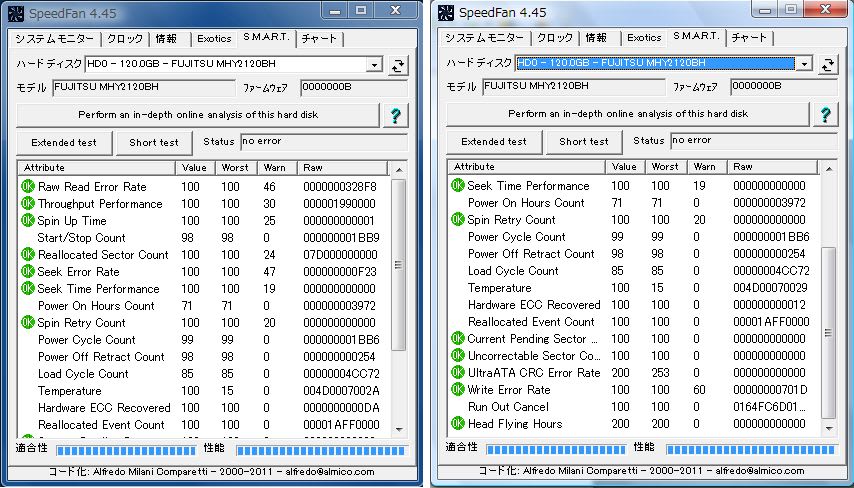Viewport: 854px width, 488px height.
Task: Click OK icon beside Spin Retry Count, left window
Action: (28, 322)
